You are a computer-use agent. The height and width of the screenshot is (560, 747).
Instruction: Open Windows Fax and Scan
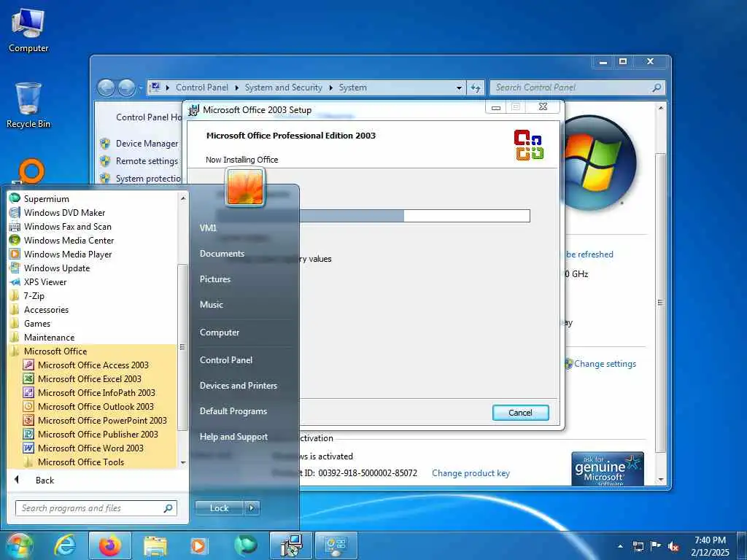coord(67,226)
